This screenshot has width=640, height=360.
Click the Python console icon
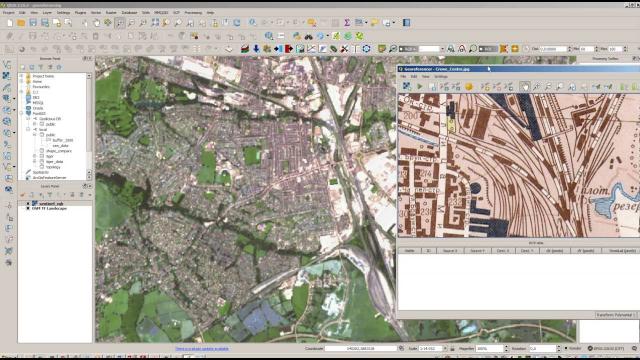[x=296, y=36]
